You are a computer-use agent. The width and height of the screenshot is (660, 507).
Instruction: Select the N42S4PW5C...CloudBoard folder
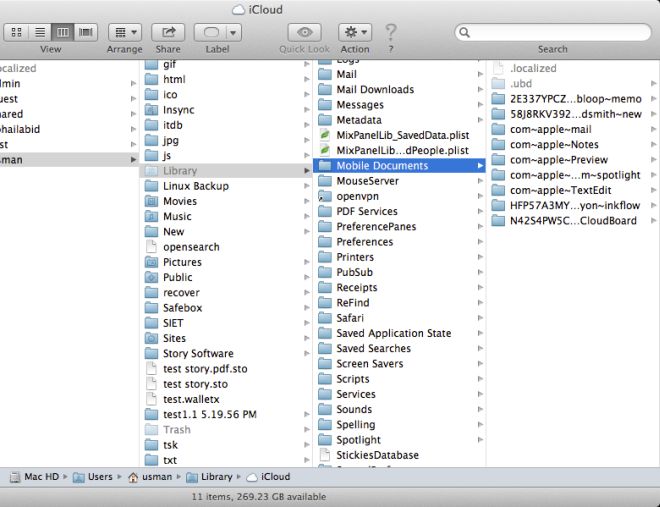coord(573,221)
